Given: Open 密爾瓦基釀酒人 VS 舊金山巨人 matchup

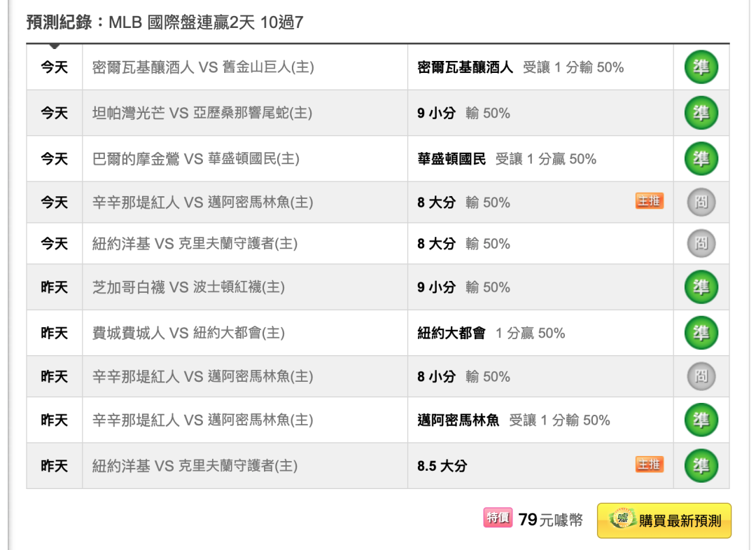Looking at the screenshot, I should coord(203,67).
